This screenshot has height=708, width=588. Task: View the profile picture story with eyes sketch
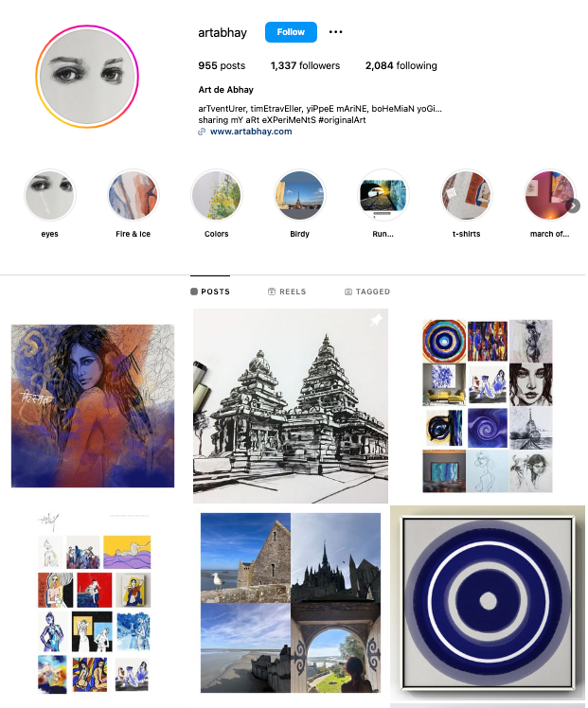pos(87,77)
